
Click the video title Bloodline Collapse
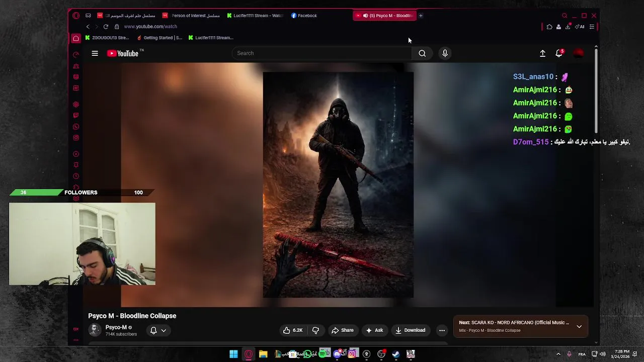coord(132,316)
